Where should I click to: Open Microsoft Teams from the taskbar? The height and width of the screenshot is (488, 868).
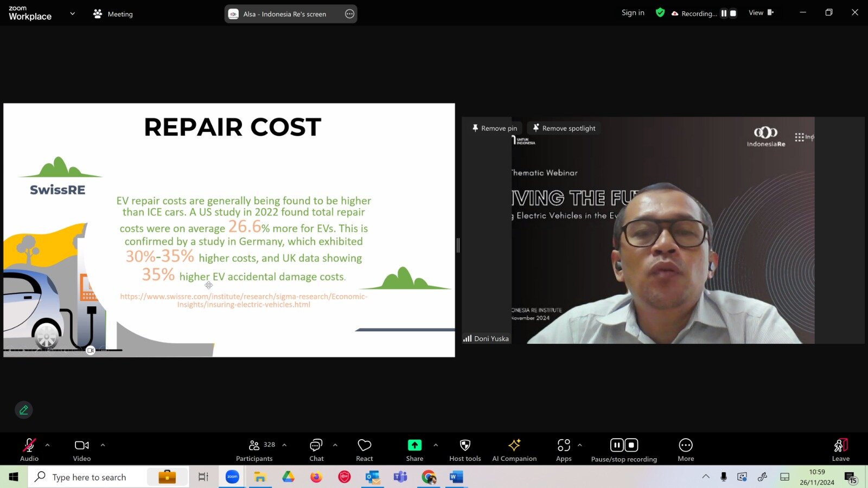400,477
